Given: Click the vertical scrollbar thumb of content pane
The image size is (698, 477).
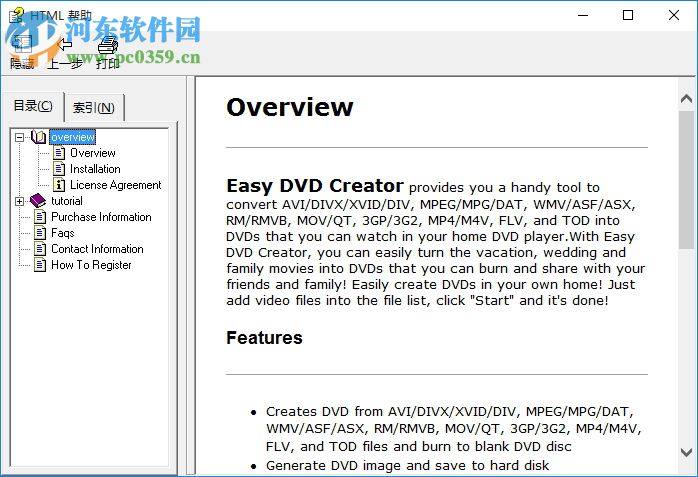Looking at the screenshot, I should (686, 180).
